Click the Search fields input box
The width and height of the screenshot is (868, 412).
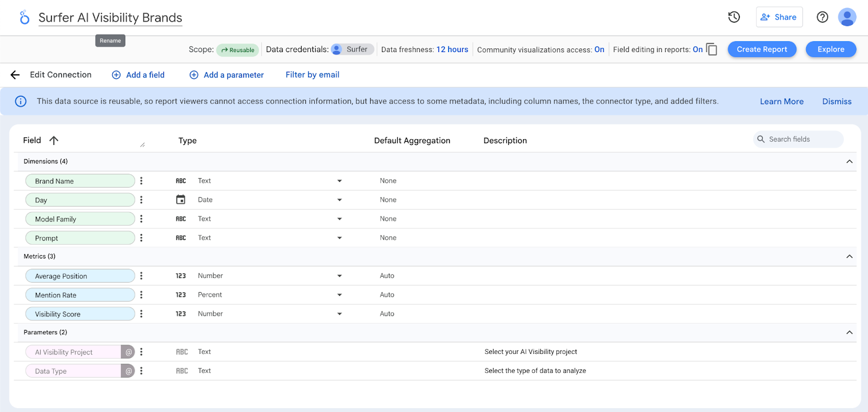(x=803, y=140)
